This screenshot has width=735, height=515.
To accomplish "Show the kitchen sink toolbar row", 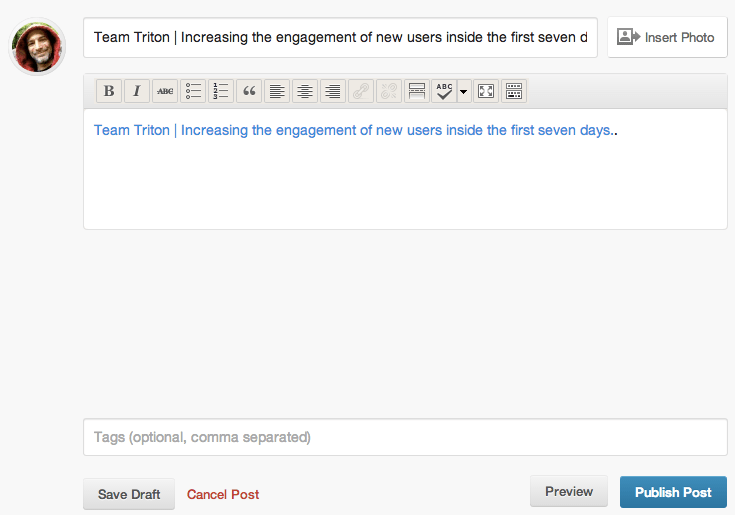I will pos(514,91).
